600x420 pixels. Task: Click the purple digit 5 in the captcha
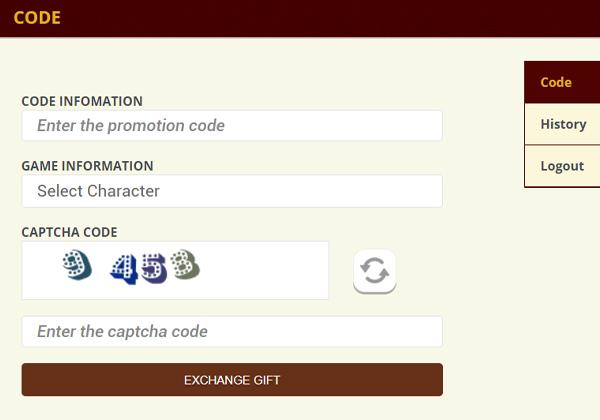(x=154, y=268)
